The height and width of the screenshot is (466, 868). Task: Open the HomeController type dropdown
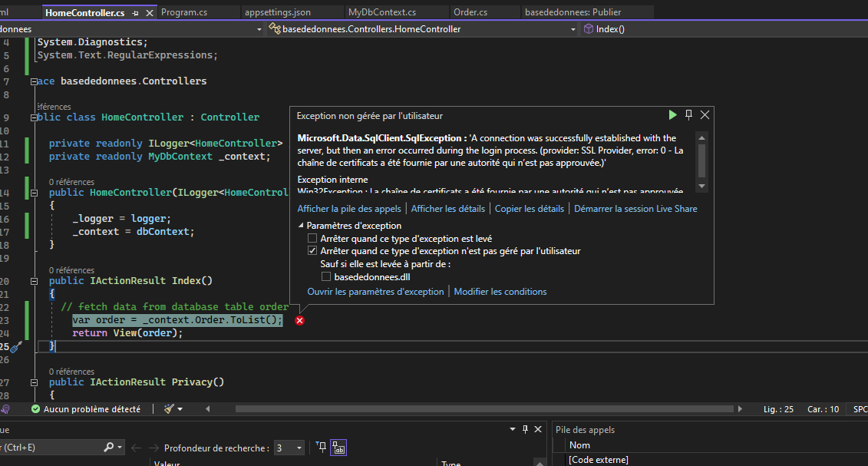click(573, 29)
